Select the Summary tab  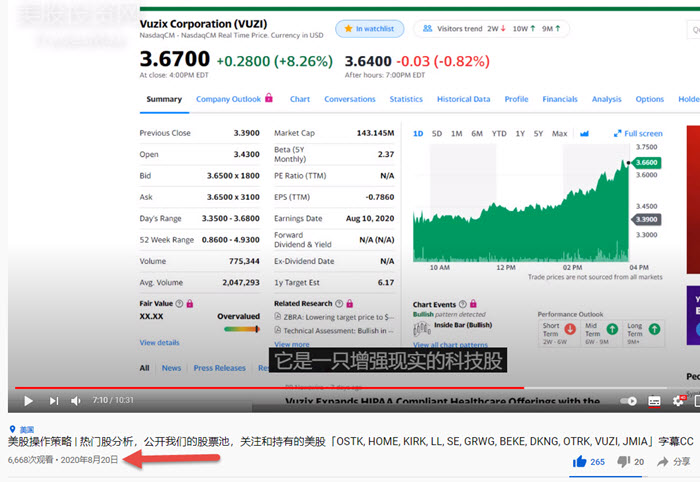[x=164, y=99]
